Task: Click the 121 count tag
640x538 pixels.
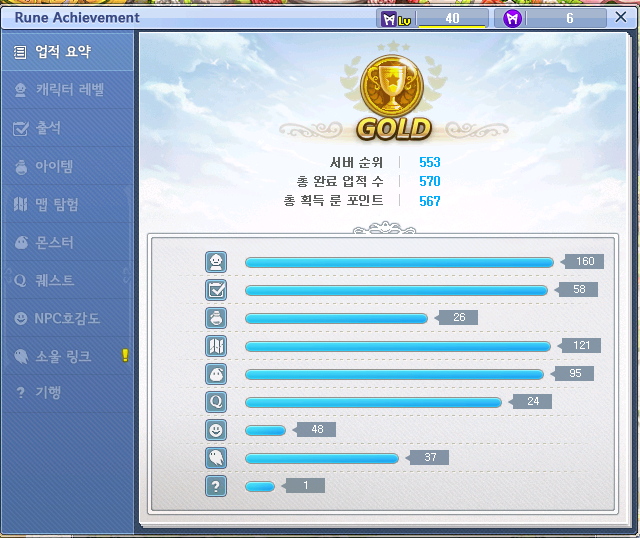Action: pyautogui.click(x=581, y=345)
